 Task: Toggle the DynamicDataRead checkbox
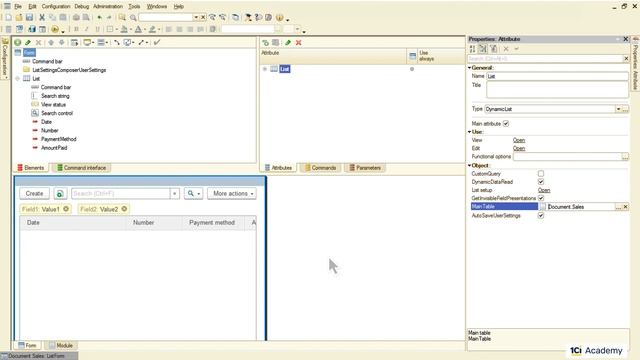[541, 182]
